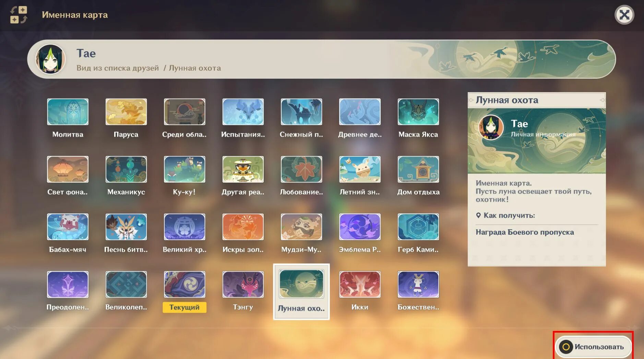Click the avatar in Лунная охота preview

[491, 127]
